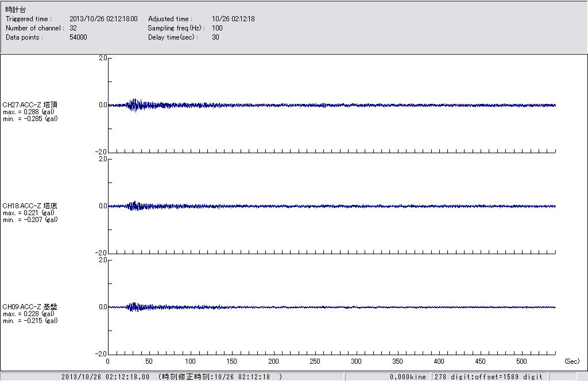588x381 pixels.
Task: Click the CH27 max 0.288 gal value
Action: tap(29, 112)
